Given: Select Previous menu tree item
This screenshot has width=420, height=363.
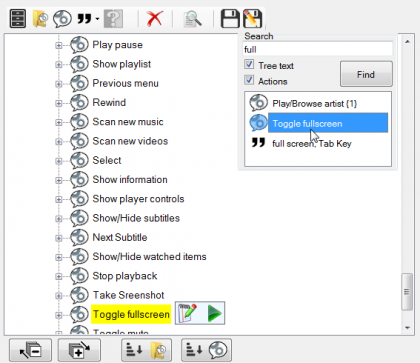Looking at the screenshot, I should 125,83.
